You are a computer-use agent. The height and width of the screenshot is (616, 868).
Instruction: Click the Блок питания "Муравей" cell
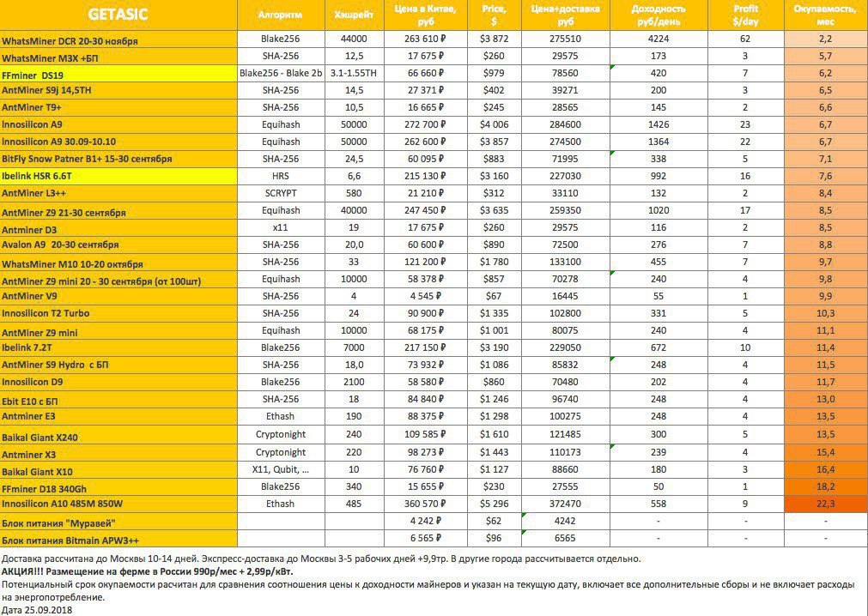coord(118,521)
